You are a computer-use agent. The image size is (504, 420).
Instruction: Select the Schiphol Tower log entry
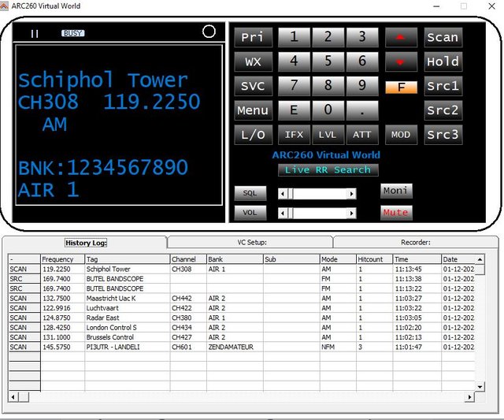242,269
